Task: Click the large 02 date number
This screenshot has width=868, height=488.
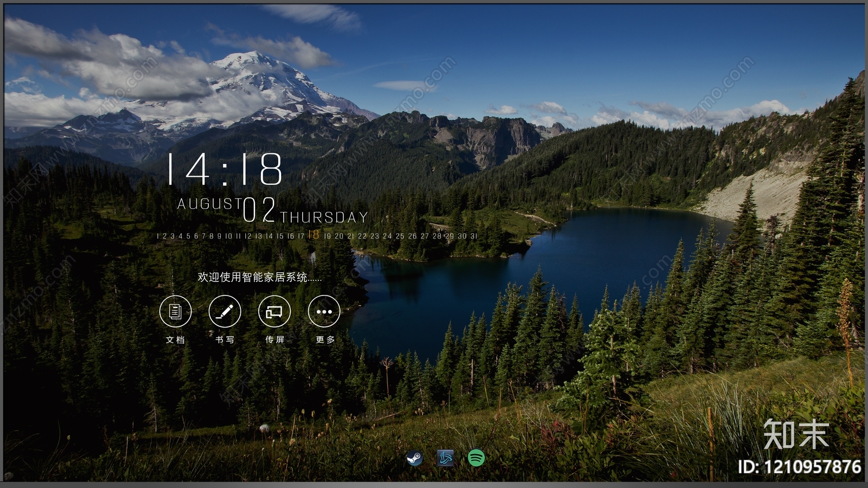Action: [x=259, y=210]
